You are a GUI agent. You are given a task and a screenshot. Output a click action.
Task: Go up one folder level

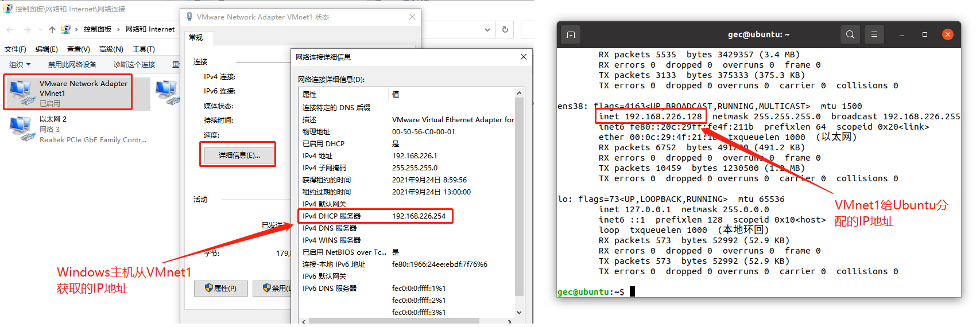[x=52, y=29]
